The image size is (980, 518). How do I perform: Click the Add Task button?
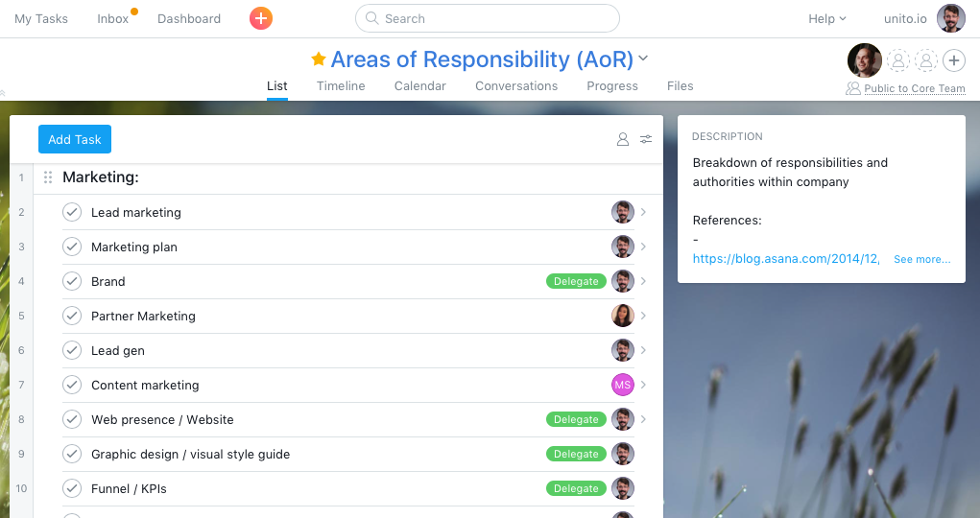[x=75, y=139]
